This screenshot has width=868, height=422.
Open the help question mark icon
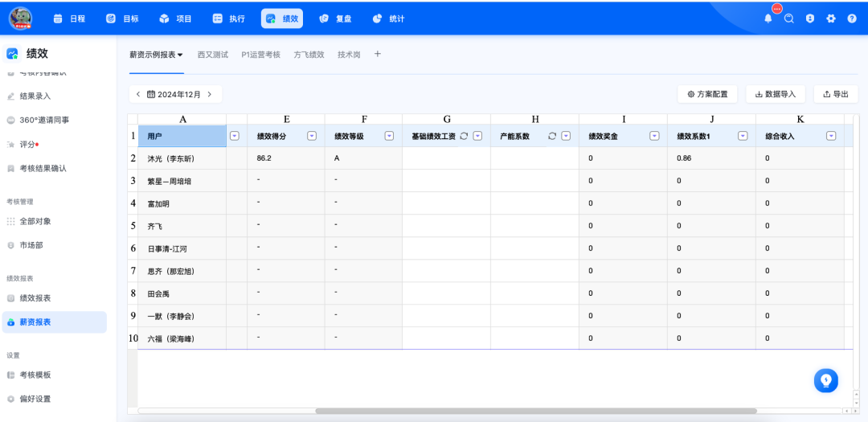pos(852,18)
